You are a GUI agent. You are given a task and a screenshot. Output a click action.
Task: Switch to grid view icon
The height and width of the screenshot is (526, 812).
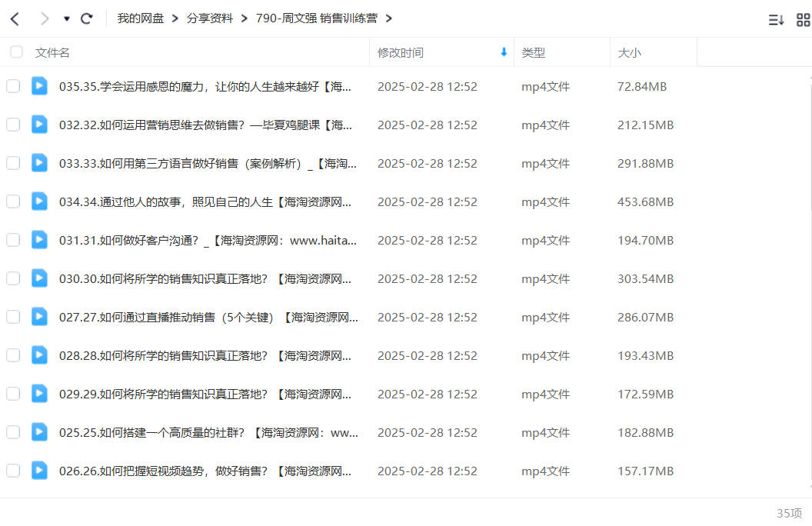[804, 20]
